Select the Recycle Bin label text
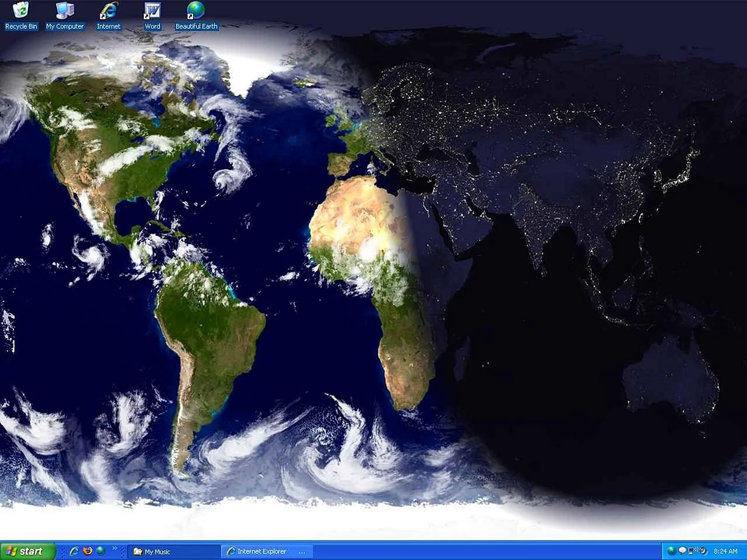747x560 pixels. pos(21,26)
